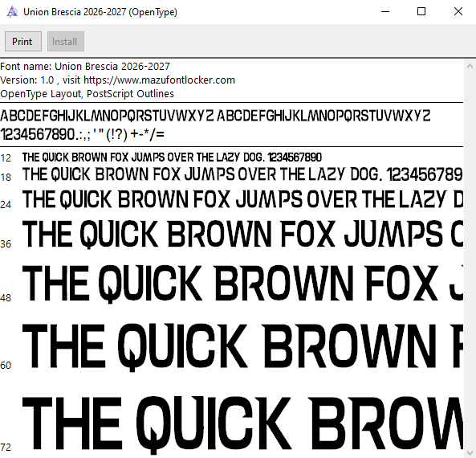Click the OpenType Layout, PostScript Outlines line
The width and height of the screenshot is (476, 458).
pos(87,93)
